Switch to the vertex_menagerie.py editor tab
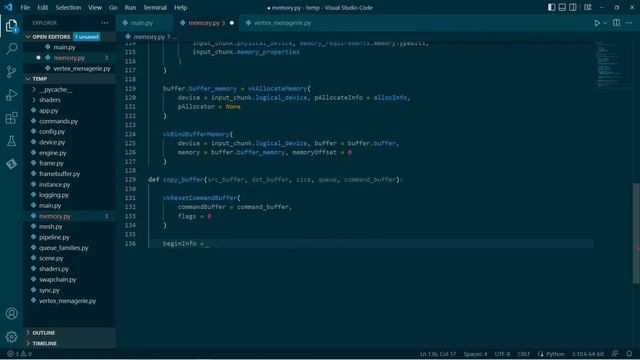 pyautogui.click(x=282, y=23)
